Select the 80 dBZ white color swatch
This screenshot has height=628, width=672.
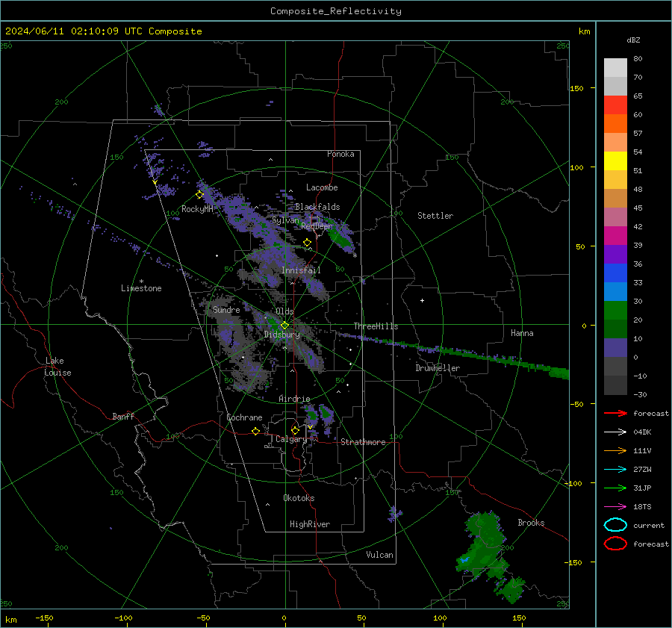[615, 67]
